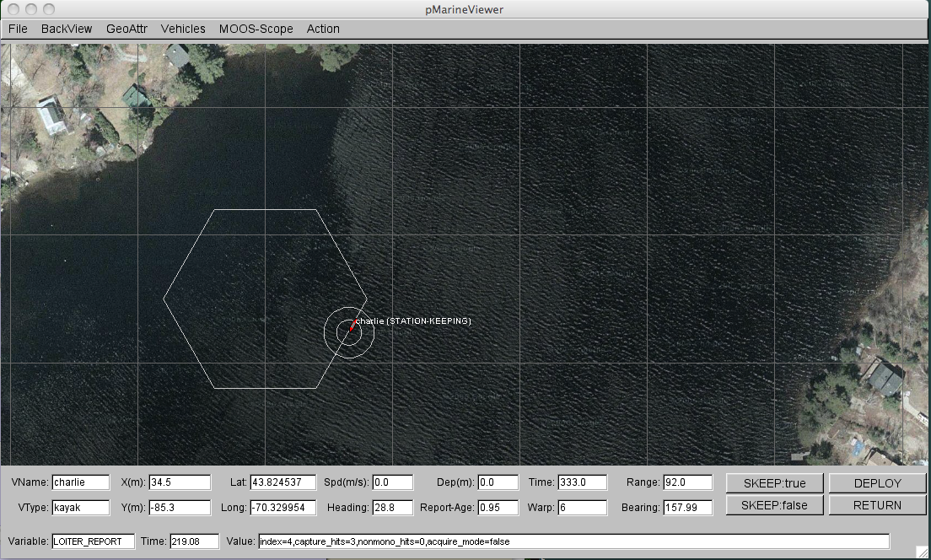Click the Value field with loiter report text

coord(573,541)
